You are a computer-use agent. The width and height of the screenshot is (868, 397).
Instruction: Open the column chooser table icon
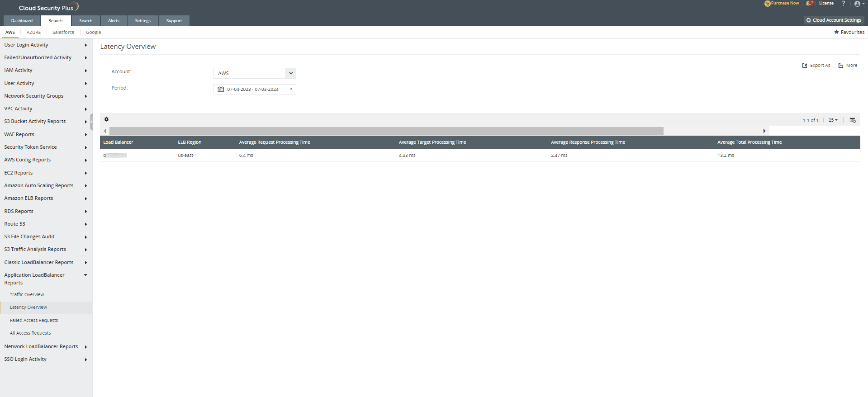pos(853,120)
